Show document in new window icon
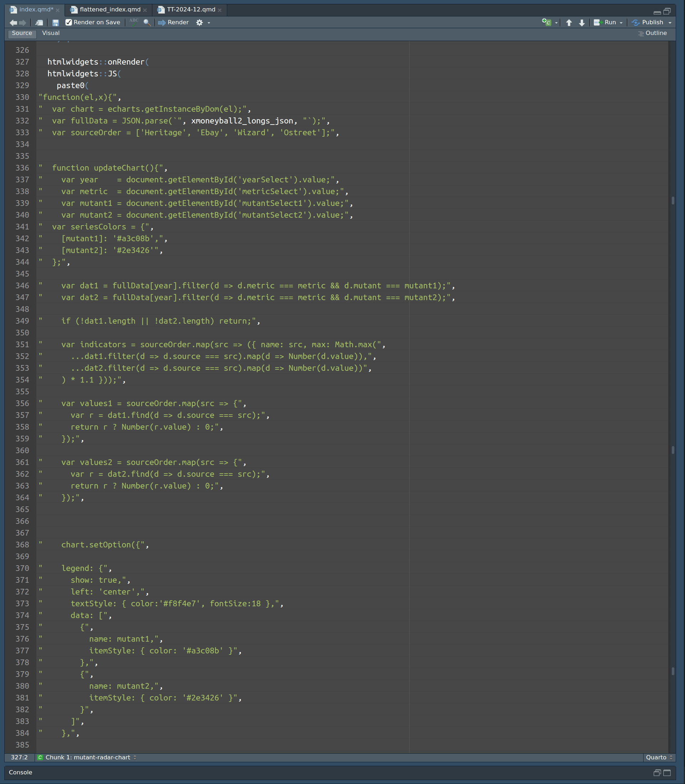Screen dimensions: 685x784 pyautogui.click(x=39, y=22)
